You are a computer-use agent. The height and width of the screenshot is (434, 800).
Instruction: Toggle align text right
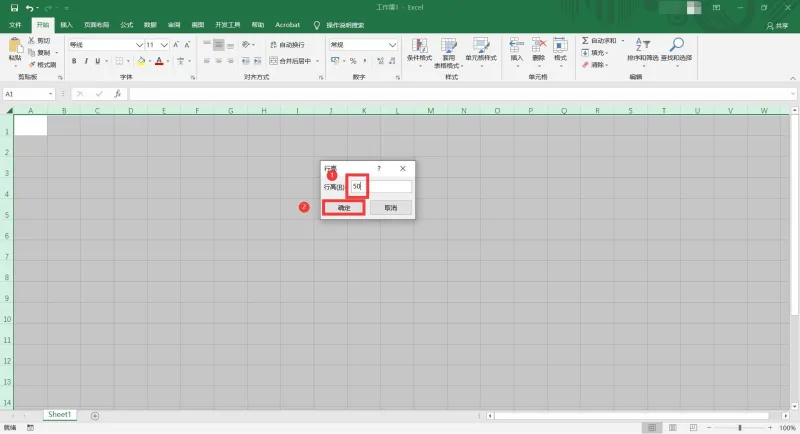[x=231, y=61]
